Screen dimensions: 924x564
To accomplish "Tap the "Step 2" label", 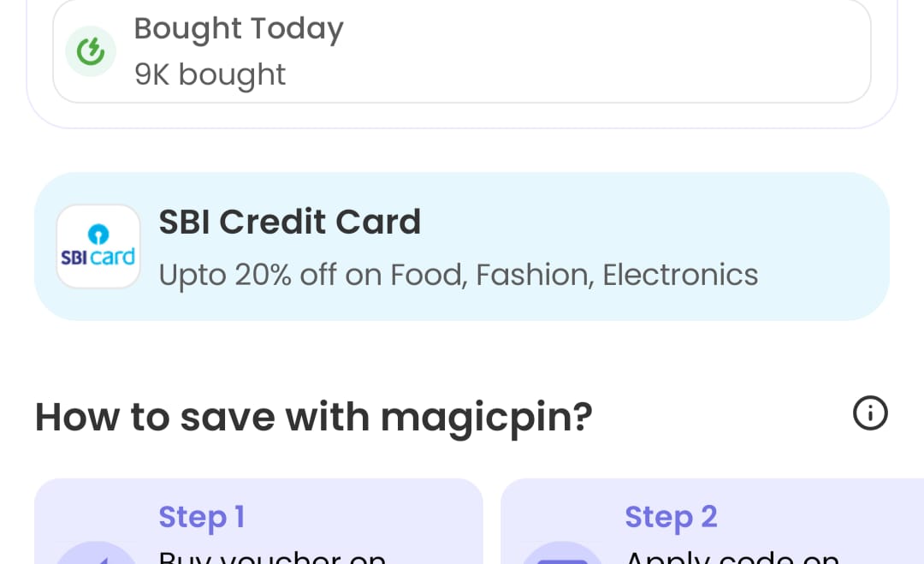I will pyautogui.click(x=671, y=517).
